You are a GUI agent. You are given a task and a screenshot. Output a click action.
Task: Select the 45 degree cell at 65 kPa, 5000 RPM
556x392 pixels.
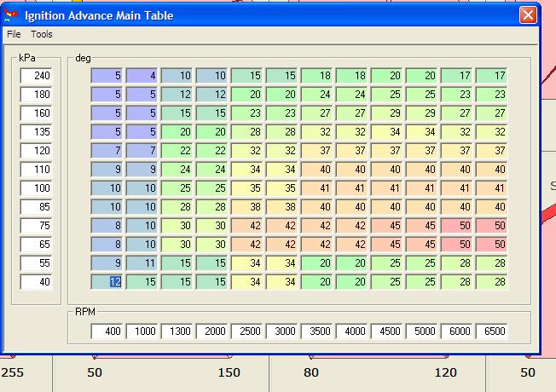(x=422, y=245)
